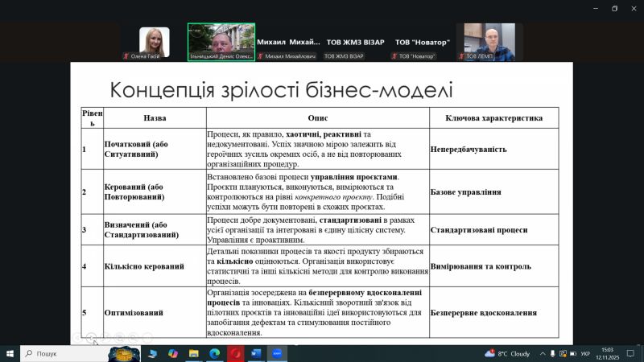The image size is (644, 362).
Task: Switch the УКР keyboard language indicator
Action: 585,353
